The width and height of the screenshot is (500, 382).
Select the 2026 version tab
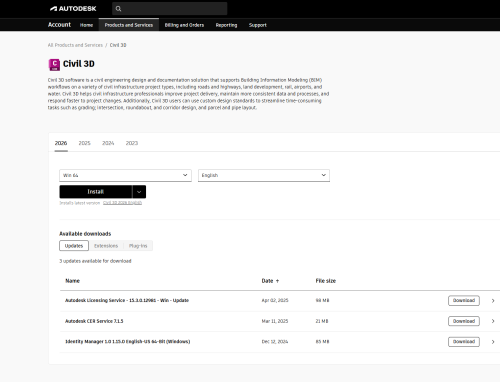coord(61,143)
